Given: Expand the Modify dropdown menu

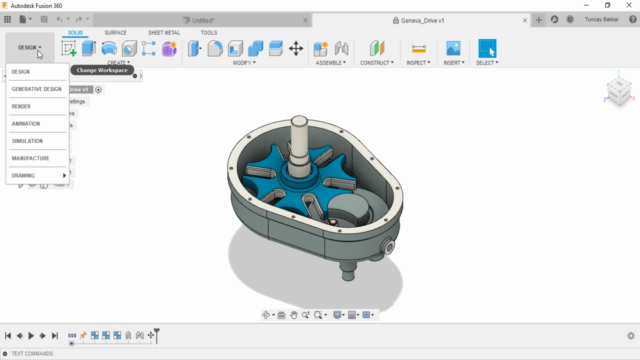Looking at the screenshot, I should [x=244, y=62].
